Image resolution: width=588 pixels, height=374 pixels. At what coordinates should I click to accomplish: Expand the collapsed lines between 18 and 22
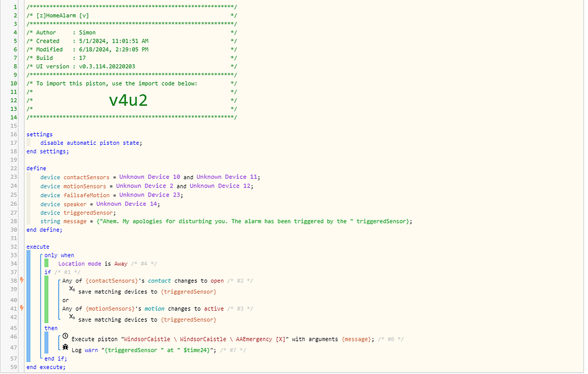pyautogui.click(x=14, y=161)
